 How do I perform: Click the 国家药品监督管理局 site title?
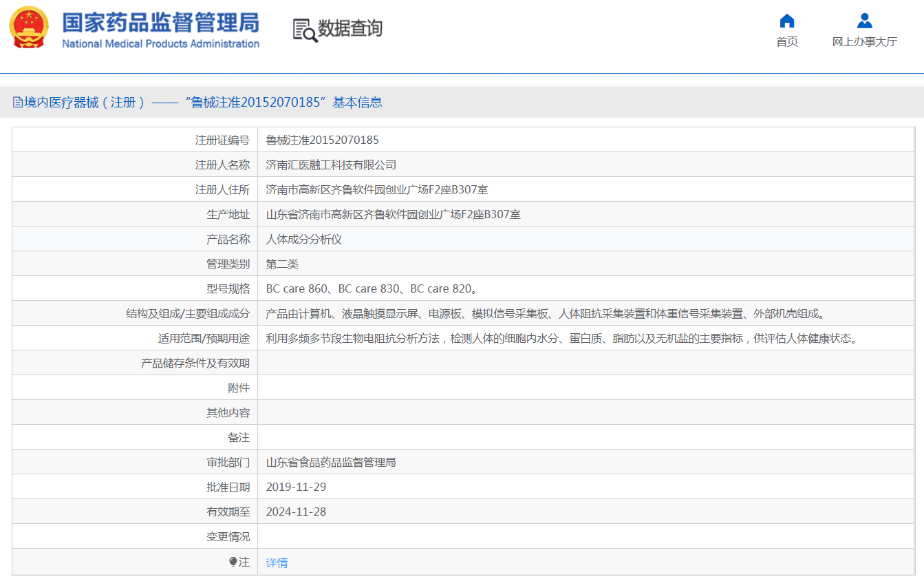point(160,22)
